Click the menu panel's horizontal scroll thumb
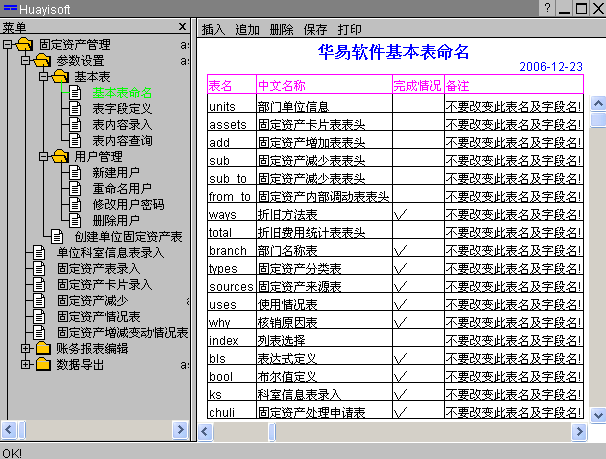 tap(22, 429)
